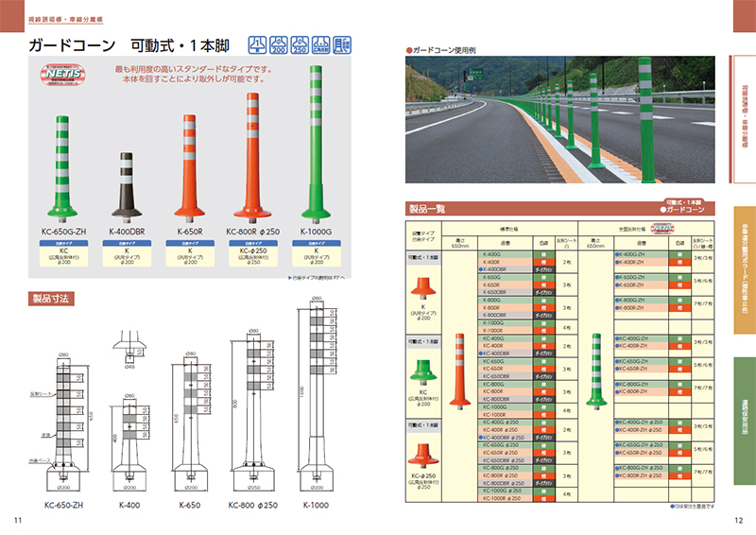The width and height of the screenshot is (756, 535).
Task: Open the base type explanation P7 link
Action: [x=316, y=277]
